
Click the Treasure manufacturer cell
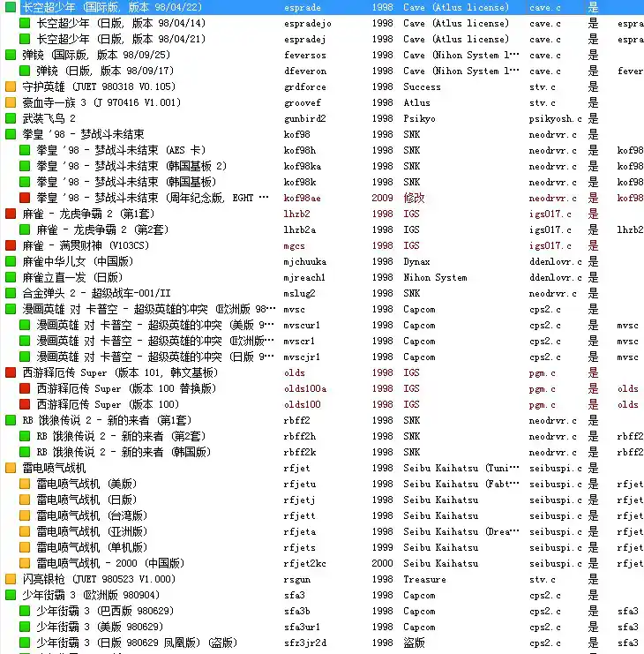coord(424,580)
